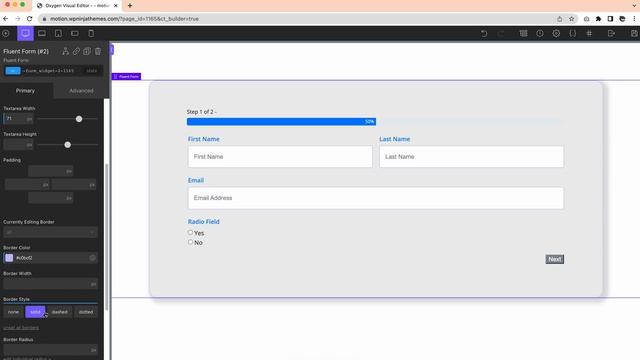Switch to the page-width viewport icon
This screenshot has height=360, width=640.
click(x=42, y=33)
